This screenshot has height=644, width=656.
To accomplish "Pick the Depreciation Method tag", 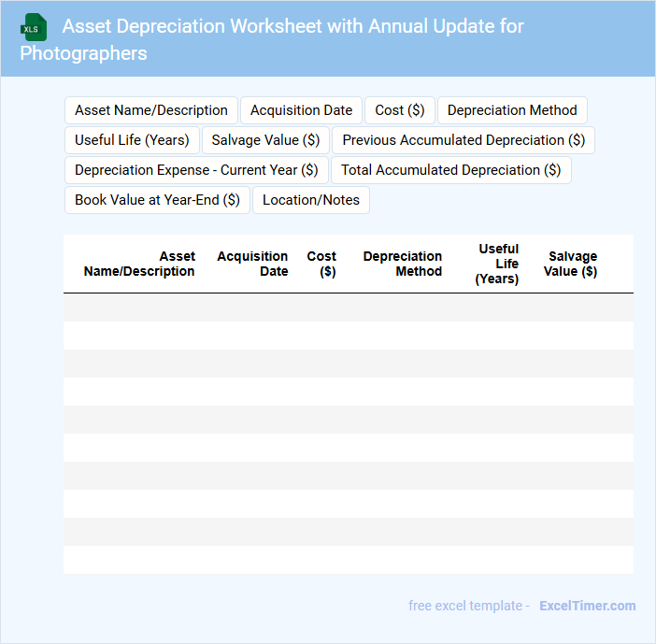I will click(x=512, y=110).
